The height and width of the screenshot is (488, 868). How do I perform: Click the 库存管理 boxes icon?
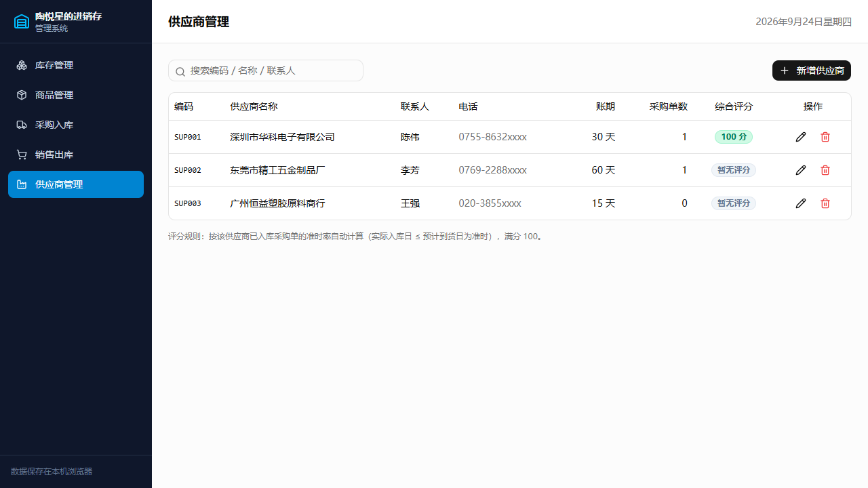[22, 65]
